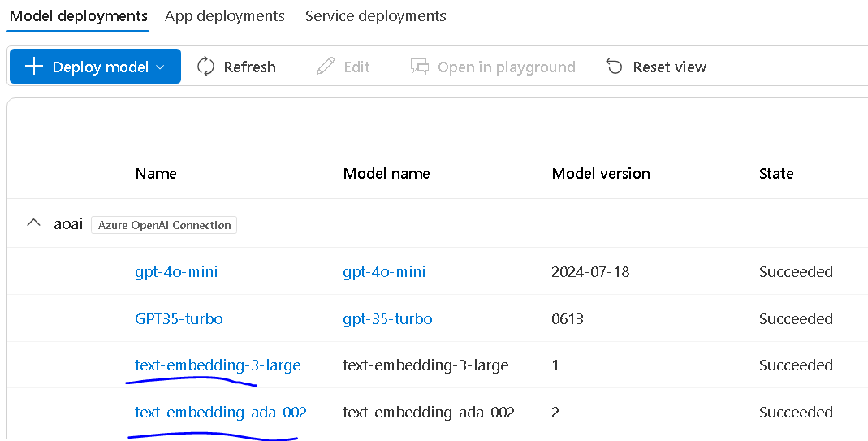This screenshot has height=441, width=868.
Task: Click the Reset view undo icon
Action: (615, 67)
